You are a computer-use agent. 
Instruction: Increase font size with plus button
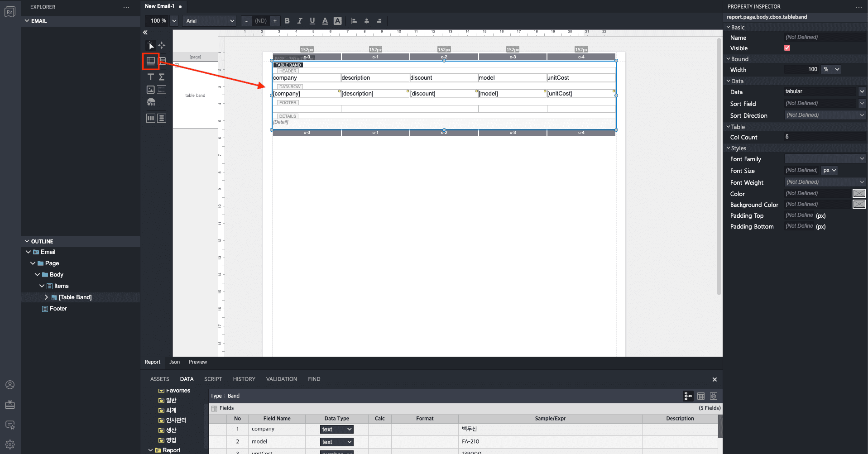[x=275, y=21]
